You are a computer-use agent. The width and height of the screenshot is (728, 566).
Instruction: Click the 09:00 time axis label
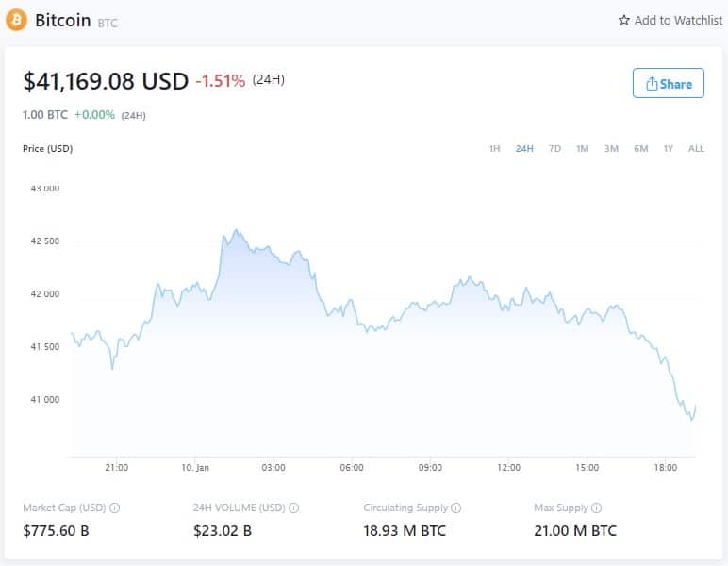430,468
